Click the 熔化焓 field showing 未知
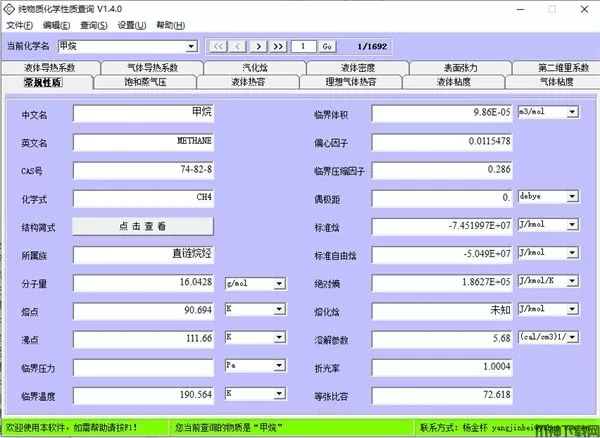This screenshot has width=600, height=438. (x=442, y=311)
